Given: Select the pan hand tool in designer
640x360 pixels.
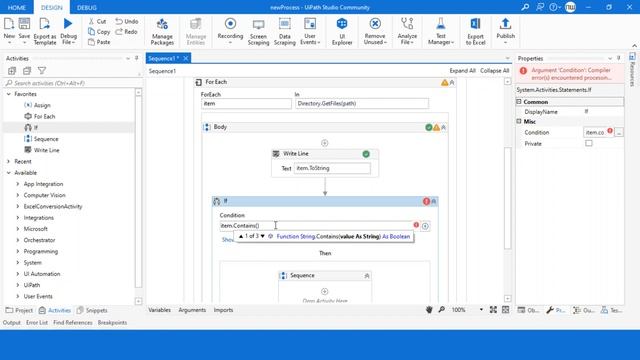Looking at the screenshot, I should [x=429, y=310].
